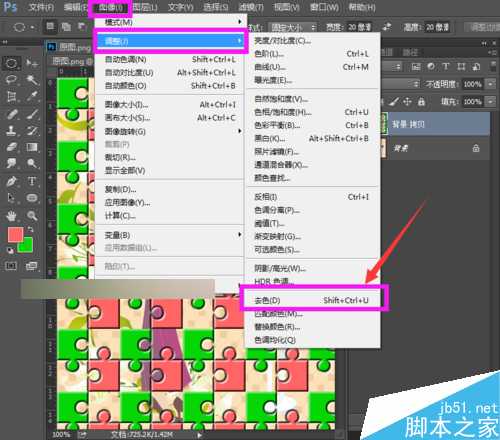Image resolution: width=500 pixels, height=440 pixels.
Task: Click the width input field
Action: click(x=359, y=27)
